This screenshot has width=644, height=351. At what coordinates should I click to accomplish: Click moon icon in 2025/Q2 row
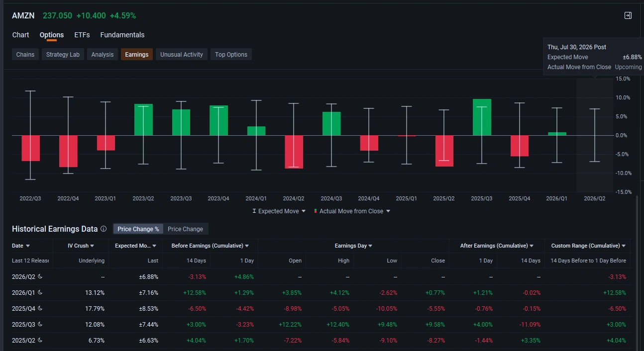click(40, 340)
